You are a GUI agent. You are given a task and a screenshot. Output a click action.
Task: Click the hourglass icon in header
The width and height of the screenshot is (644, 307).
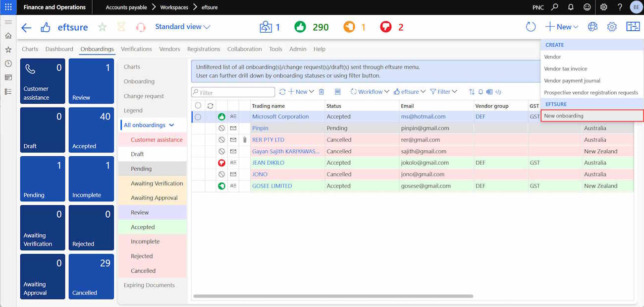[x=121, y=27]
